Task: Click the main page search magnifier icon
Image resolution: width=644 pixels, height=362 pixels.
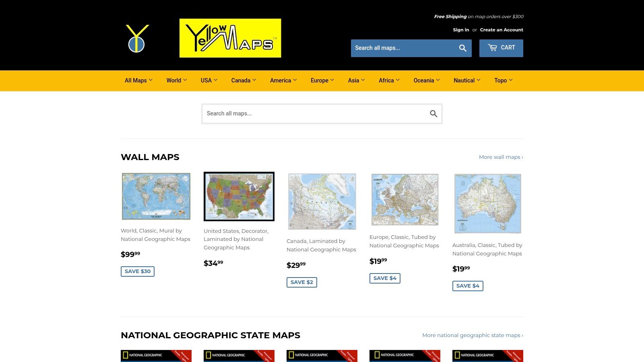Action: [433, 113]
